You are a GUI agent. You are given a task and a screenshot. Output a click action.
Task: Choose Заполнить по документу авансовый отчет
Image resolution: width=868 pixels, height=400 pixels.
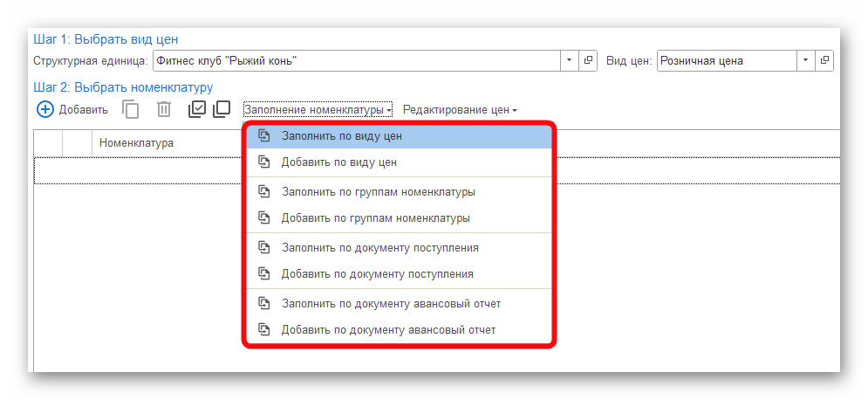click(x=390, y=304)
